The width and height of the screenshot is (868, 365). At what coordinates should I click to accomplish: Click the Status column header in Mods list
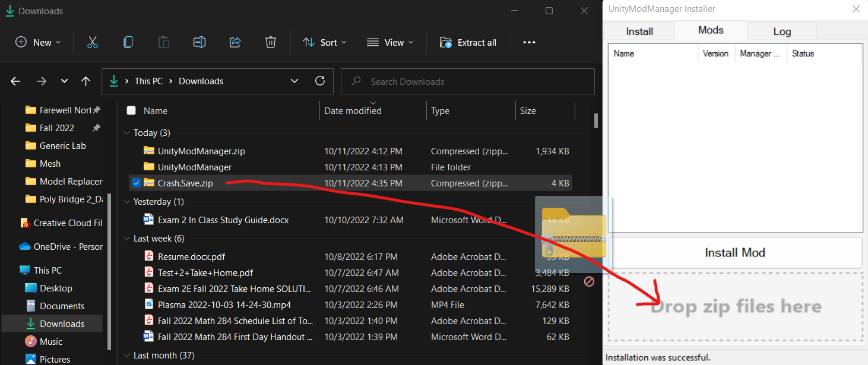(x=826, y=53)
